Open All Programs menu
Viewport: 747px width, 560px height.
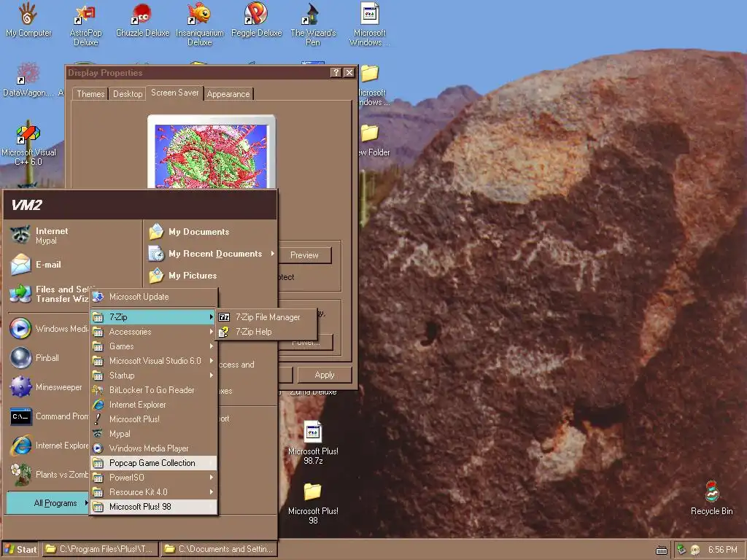click(x=47, y=503)
